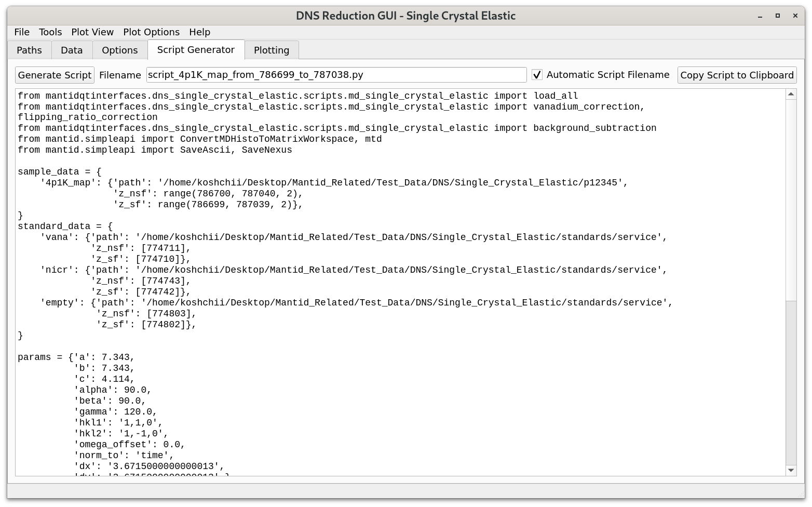The width and height of the screenshot is (812, 507).
Task: Click into the script Filename field
Action: 336,75
